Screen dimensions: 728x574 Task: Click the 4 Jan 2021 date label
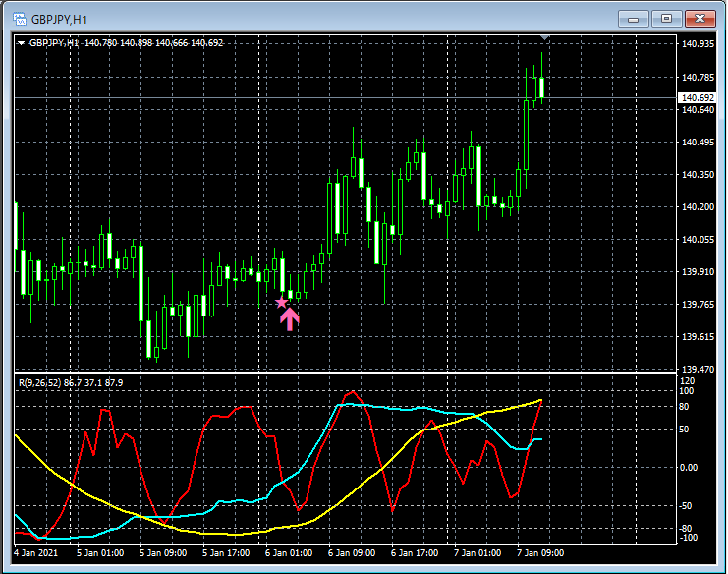pyautogui.click(x=38, y=552)
